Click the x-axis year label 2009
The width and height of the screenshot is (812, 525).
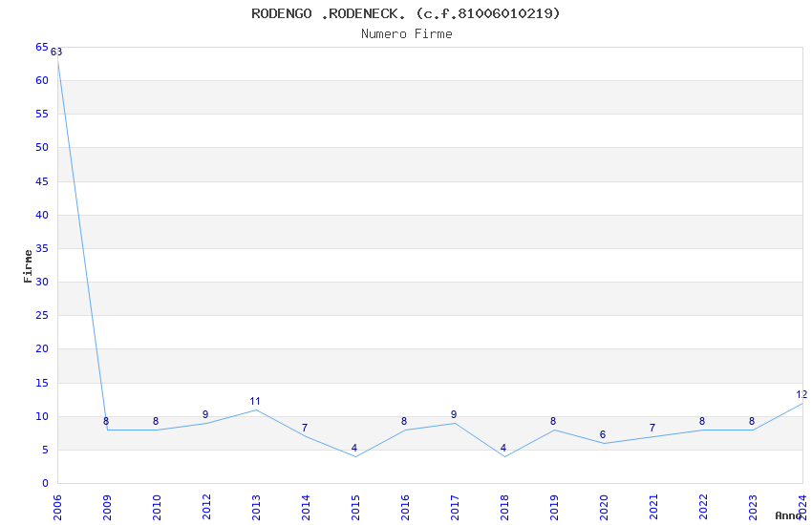click(107, 507)
